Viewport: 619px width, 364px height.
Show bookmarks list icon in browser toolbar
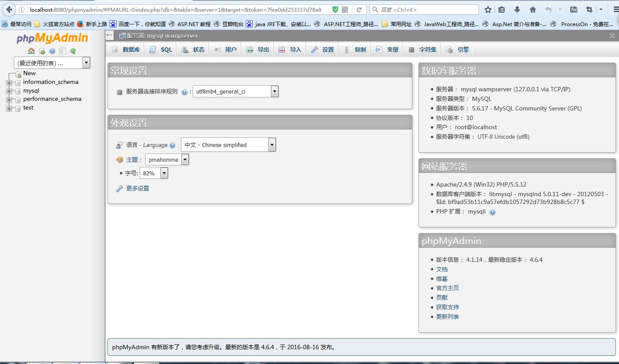502,10
